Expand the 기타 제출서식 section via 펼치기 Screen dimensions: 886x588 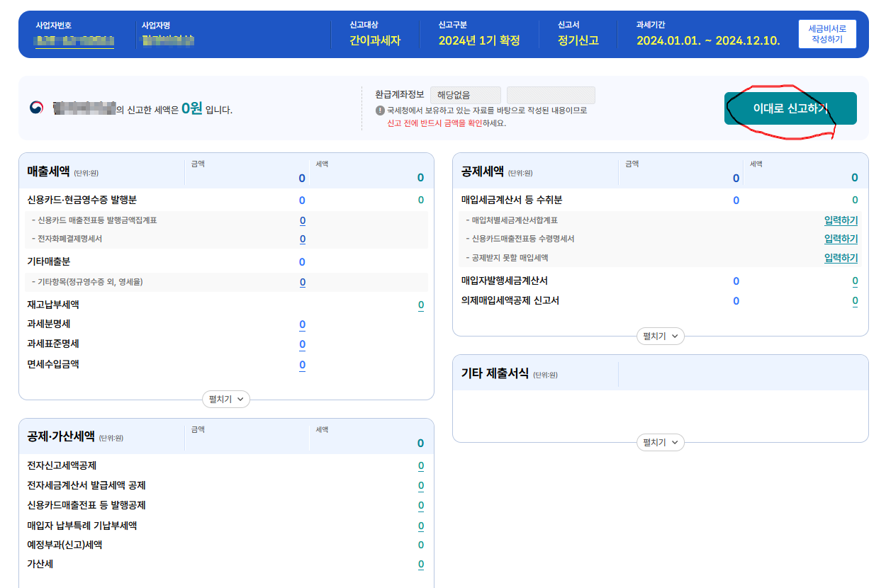[x=660, y=443]
